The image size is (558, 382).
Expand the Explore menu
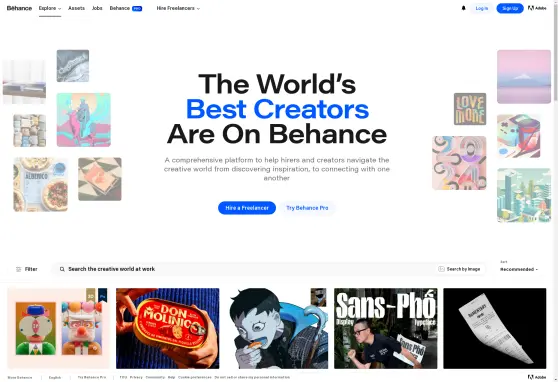point(50,8)
